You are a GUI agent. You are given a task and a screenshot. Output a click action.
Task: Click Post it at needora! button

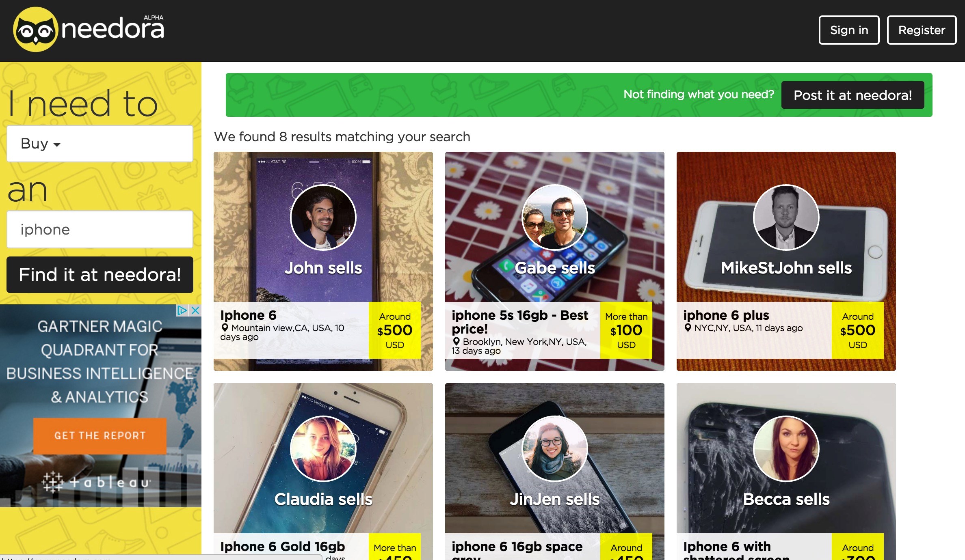click(x=852, y=95)
